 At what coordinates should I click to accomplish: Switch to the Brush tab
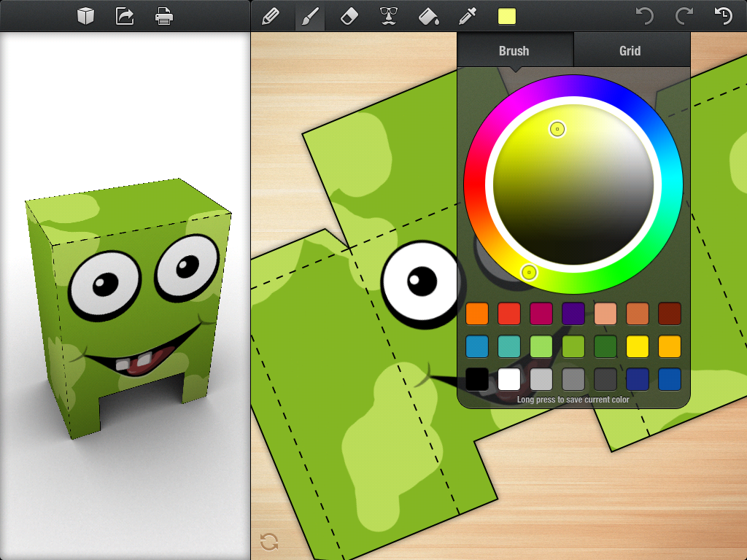click(x=514, y=51)
